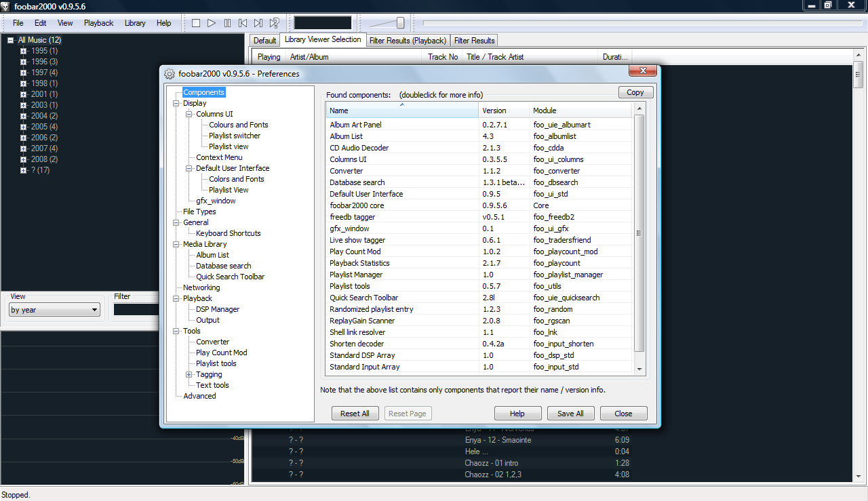Expand the 1996 (3) library node

tap(23, 62)
